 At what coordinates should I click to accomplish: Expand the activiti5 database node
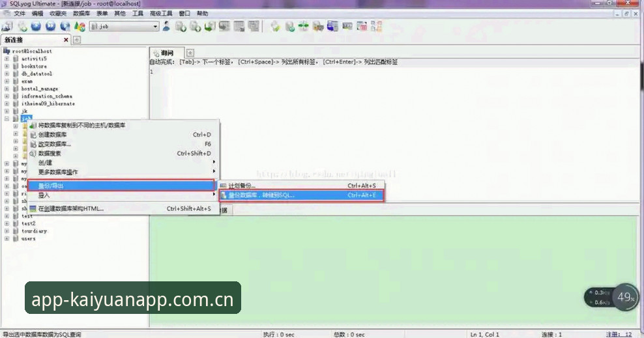[x=7, y=59]
